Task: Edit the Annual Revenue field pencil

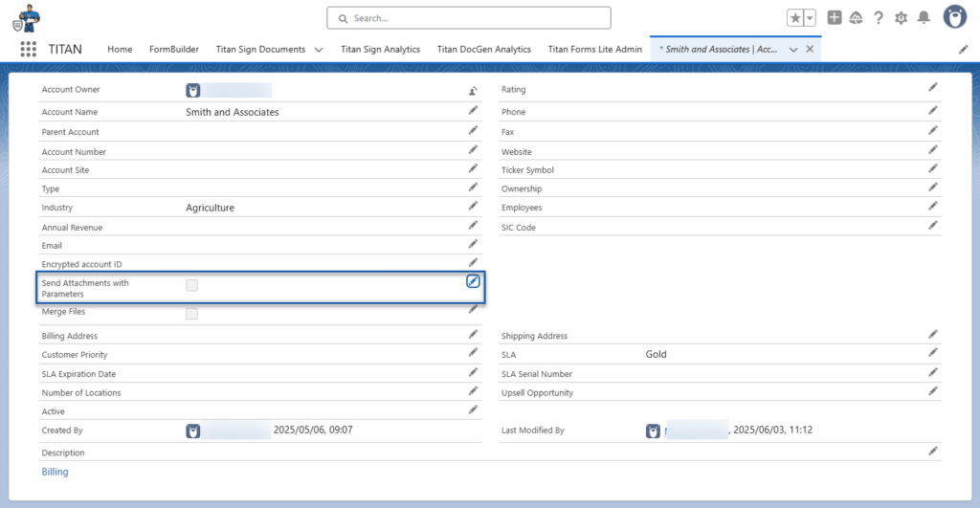Action: coord(473,226)
